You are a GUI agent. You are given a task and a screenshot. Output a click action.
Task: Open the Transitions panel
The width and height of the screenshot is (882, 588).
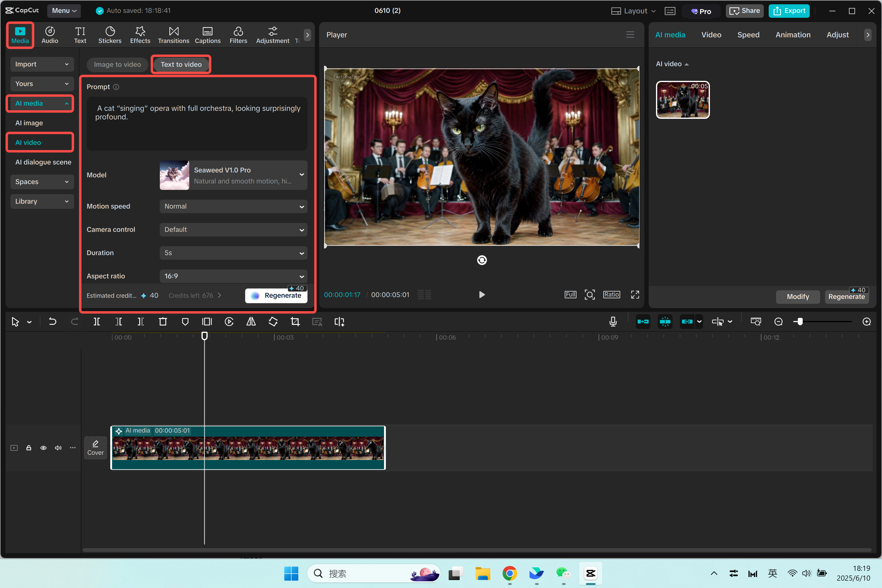173,35
